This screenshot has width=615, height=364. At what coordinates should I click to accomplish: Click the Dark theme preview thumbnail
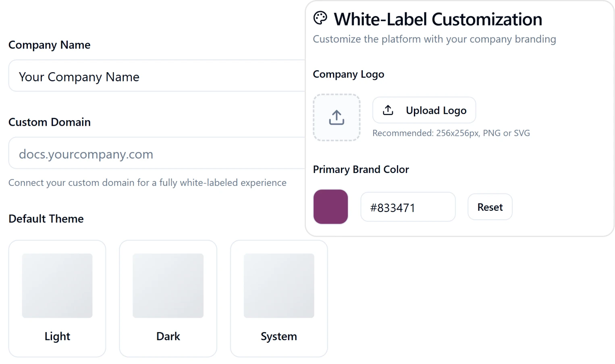pos(168,285)
